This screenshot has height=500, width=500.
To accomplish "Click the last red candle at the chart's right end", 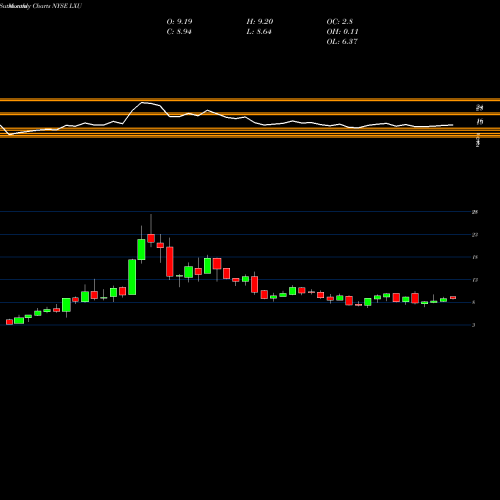I will 453,297.
